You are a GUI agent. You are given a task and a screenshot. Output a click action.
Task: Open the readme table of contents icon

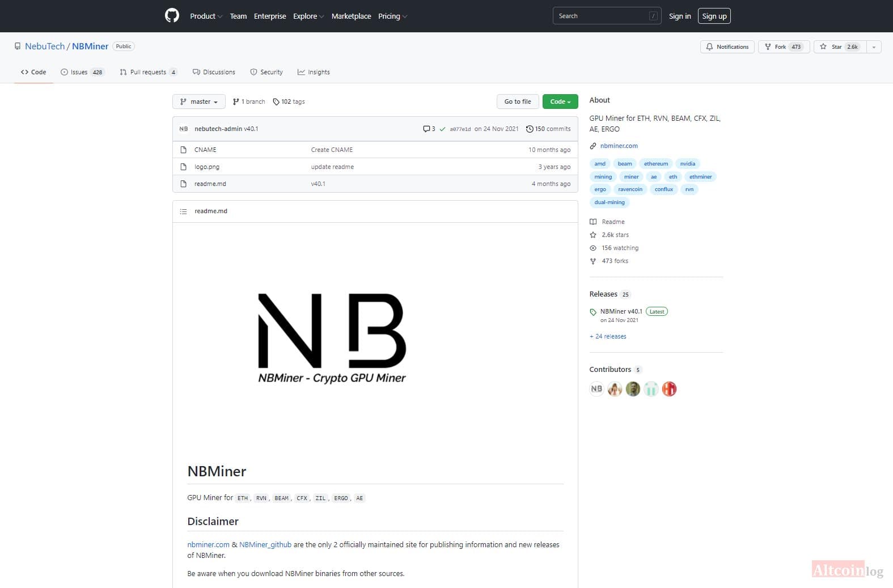click(183, 211)
